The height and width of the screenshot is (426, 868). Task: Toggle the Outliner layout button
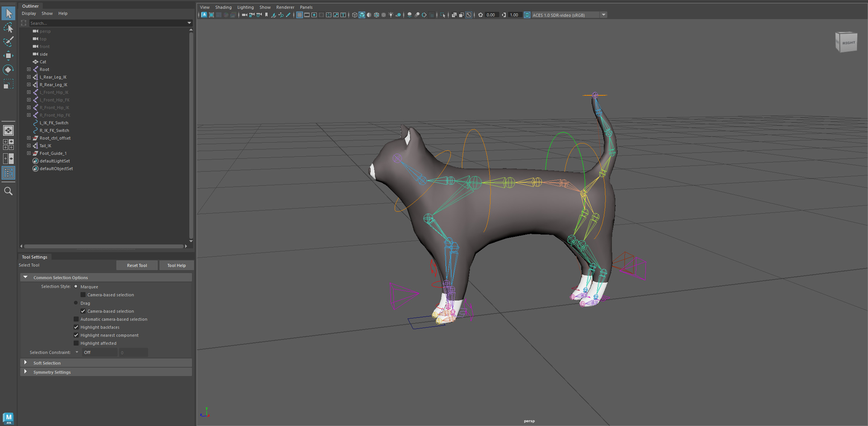[8, 173]
